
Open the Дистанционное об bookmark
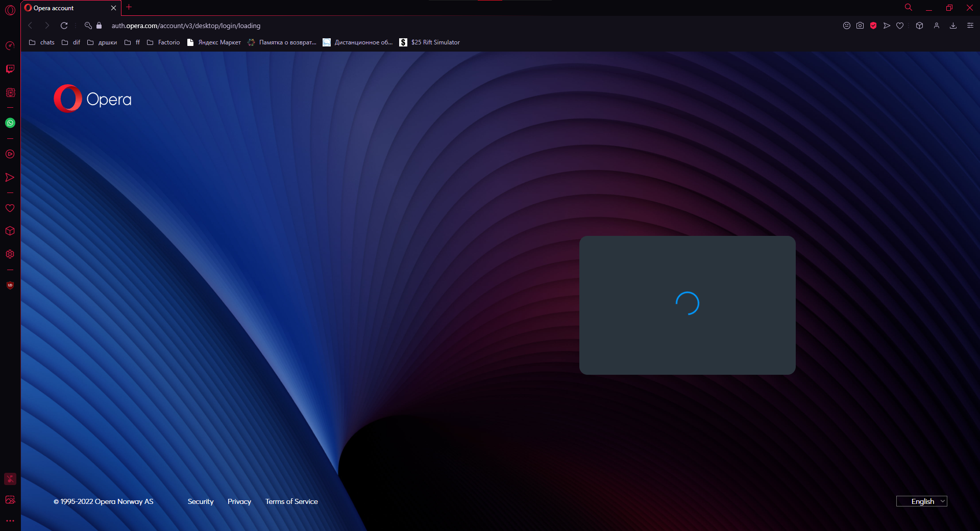358,42
